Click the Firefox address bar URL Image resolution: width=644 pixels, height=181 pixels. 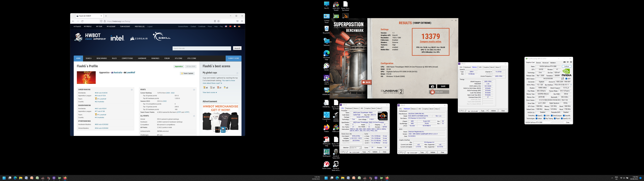(x=119, y=21)
